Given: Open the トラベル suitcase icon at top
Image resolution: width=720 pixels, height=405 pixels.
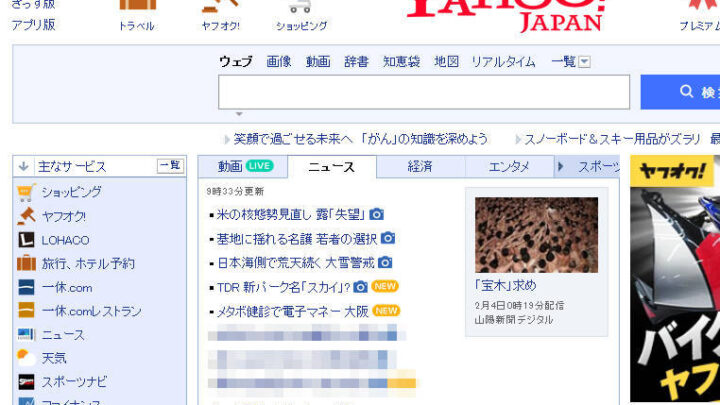Looking at the screenshot, I should click(x=137, y=5).
